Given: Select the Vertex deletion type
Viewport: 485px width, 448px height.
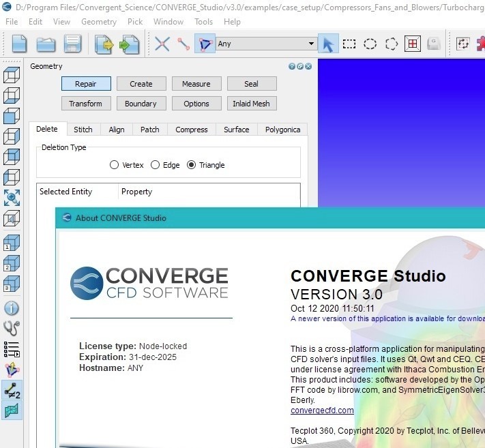Looking at the screenshot, I should click(115, 165).
